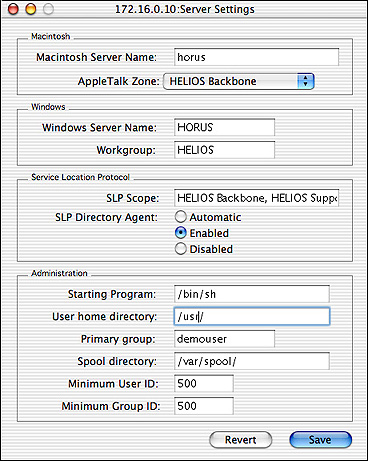
Task: Click the AppleTalk Zone label
Action: tap(119, 81)
